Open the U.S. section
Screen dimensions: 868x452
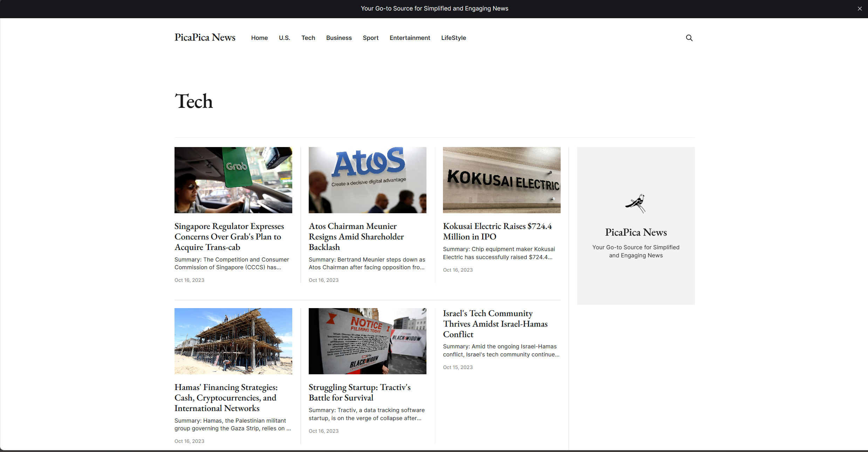point(285,38)
